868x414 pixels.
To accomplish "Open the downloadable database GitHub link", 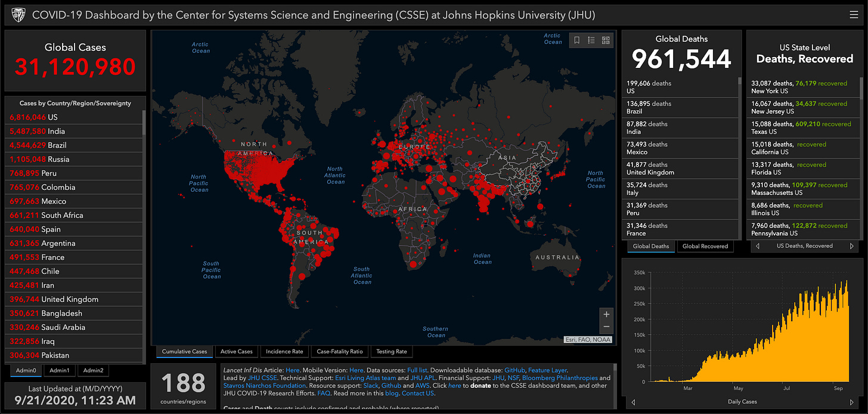I will click(x=514, y=370).
